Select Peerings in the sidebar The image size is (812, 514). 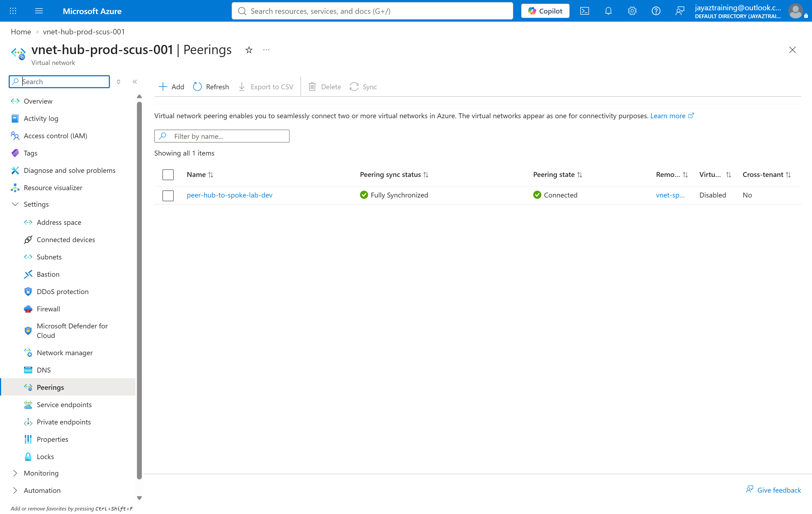coord(68,387)
